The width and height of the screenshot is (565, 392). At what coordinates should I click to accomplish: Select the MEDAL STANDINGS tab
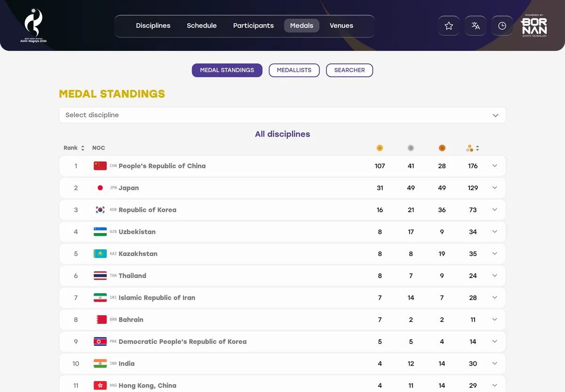pos(227,70)
